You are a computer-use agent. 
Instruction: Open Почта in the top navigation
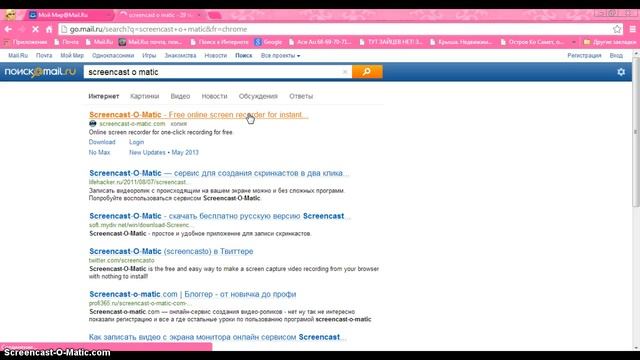coord(44,56)
